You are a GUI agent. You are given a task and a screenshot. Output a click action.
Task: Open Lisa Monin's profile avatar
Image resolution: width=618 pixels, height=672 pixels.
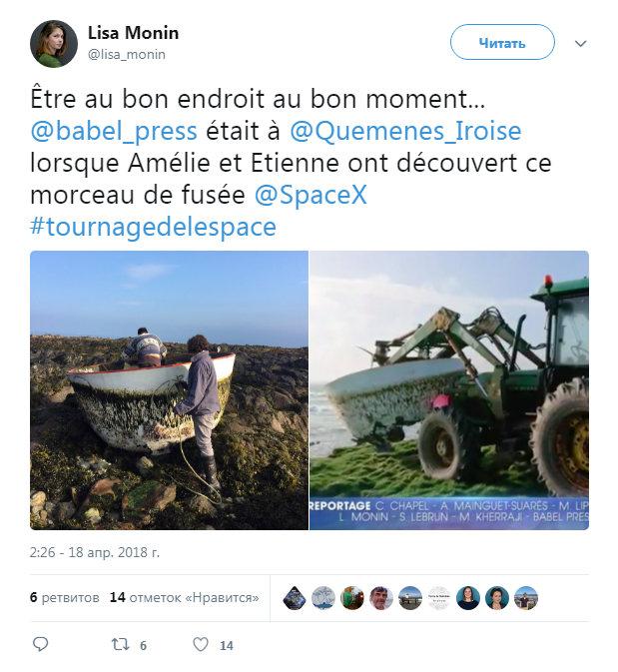tap(54, 44)
